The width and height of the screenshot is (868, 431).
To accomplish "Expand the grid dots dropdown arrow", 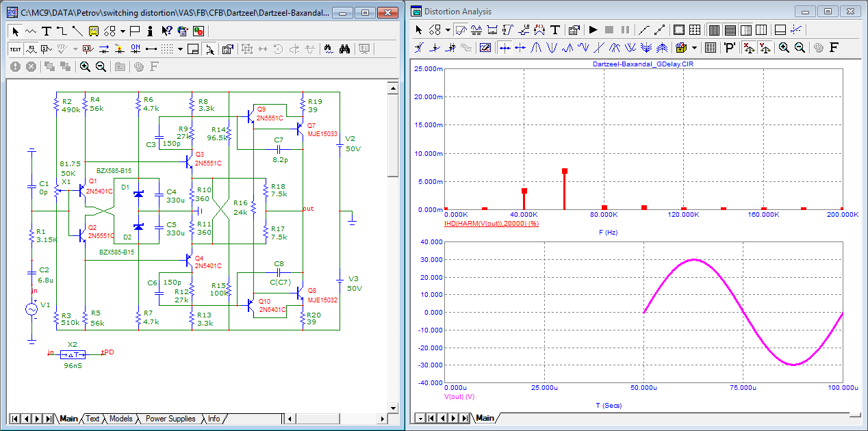I will pos(180,49).
